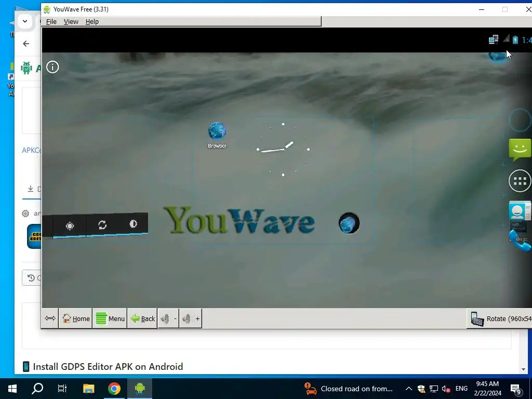Open the app drawer grid icon
532x399 pixels.
[x=520, y=181]
